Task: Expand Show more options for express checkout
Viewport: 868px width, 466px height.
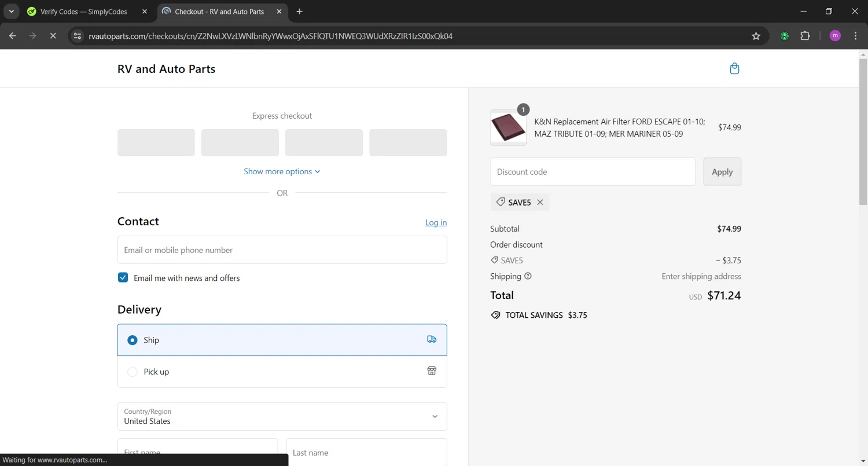Action: [x=282, y=171]
